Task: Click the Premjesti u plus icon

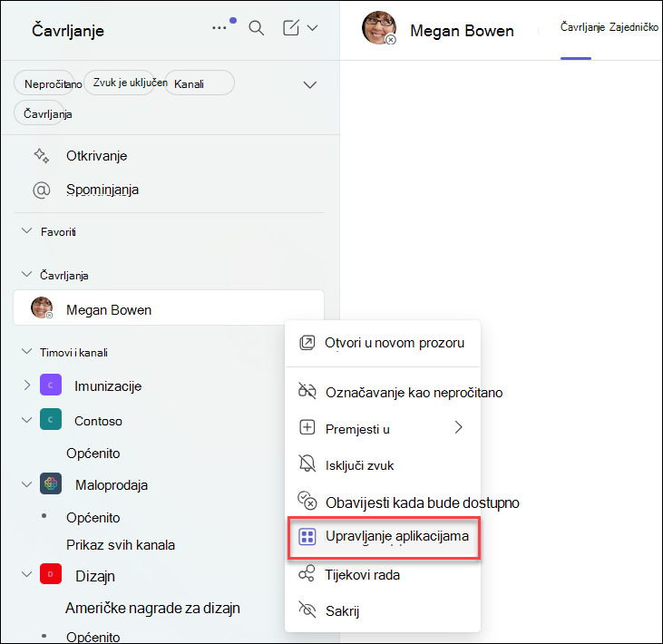Action: (307, 427)
